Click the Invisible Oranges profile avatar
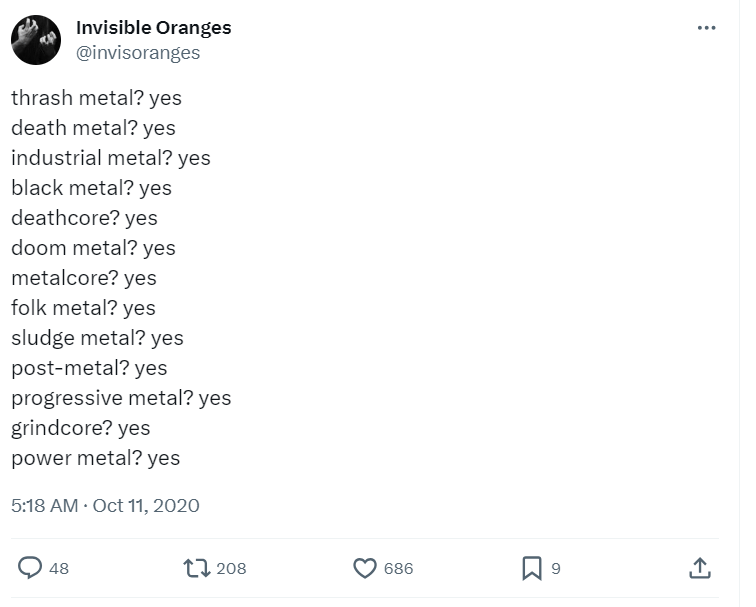 coord(36,40)
